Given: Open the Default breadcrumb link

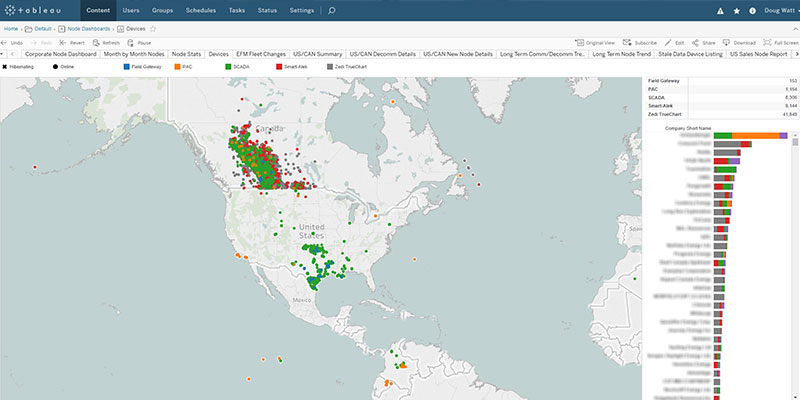Looking at the screenshot, I should [x=43, y=29].
